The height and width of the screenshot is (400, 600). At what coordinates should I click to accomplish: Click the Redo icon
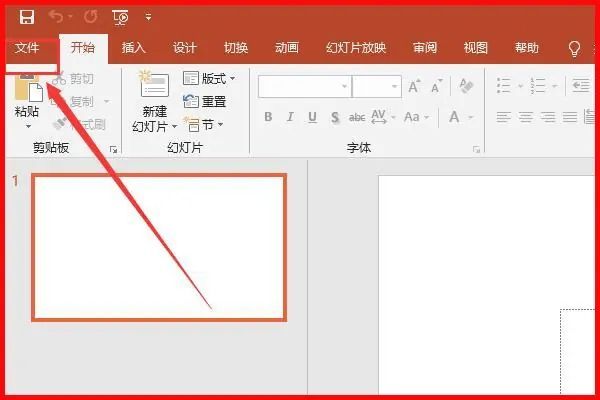click(x=91, y=17)
